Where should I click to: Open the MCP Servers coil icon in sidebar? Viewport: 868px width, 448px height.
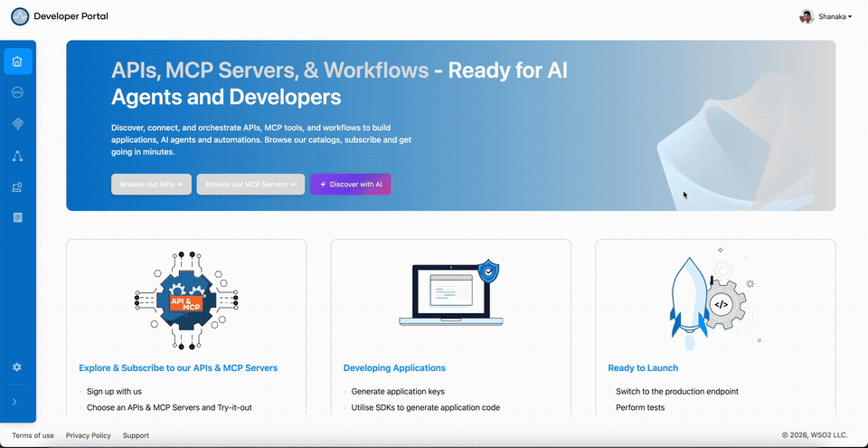pyautogui.click(x=18, y=124)
